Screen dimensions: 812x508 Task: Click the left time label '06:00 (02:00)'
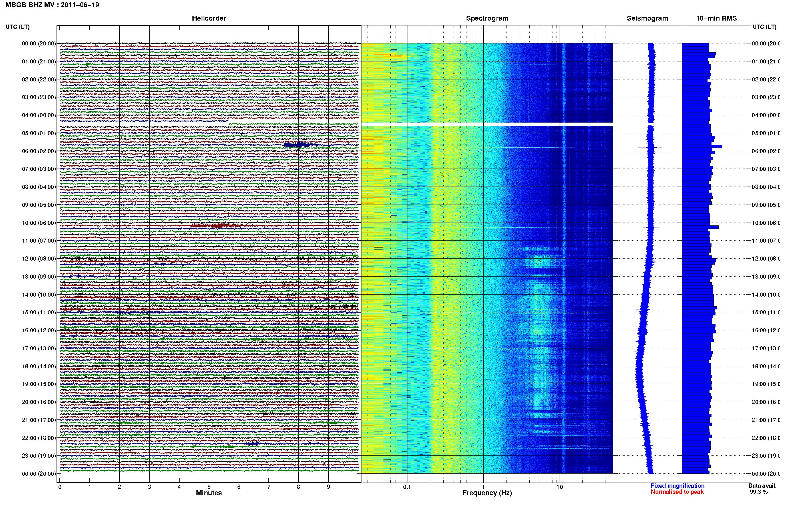pyautogui.click(x=39, y=151)
